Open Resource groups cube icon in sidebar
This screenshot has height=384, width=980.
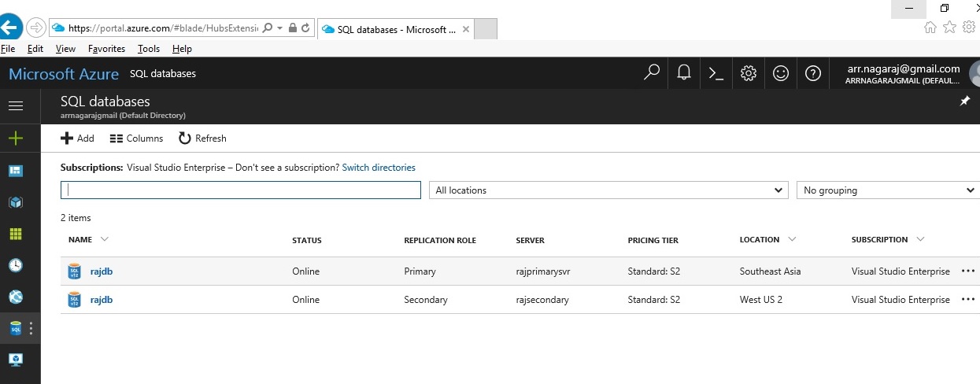(x=16, y=202)
